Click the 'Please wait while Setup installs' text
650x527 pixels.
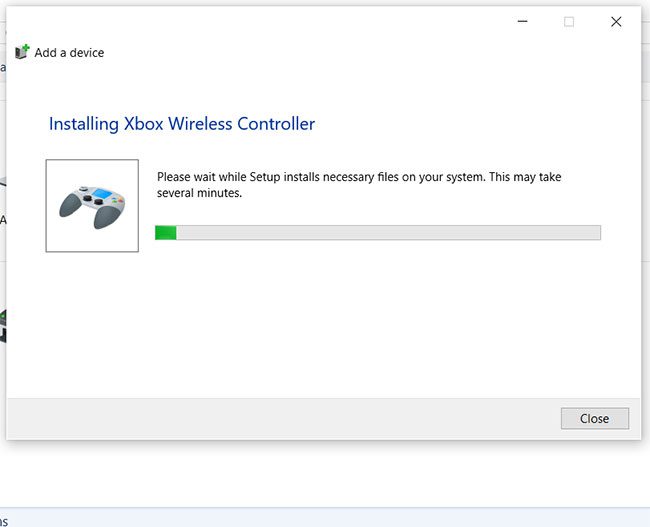(x=359, y=185)
